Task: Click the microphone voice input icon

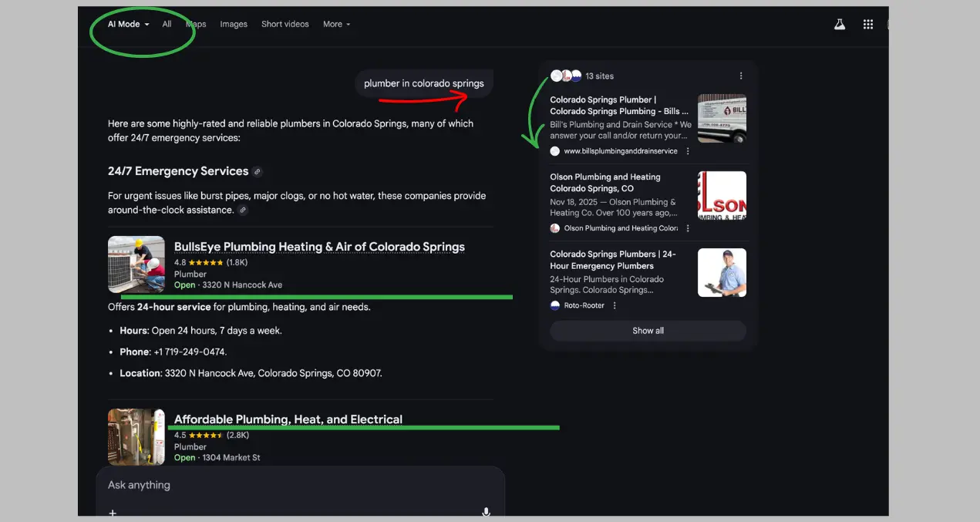Action: (x=486, y=512)
